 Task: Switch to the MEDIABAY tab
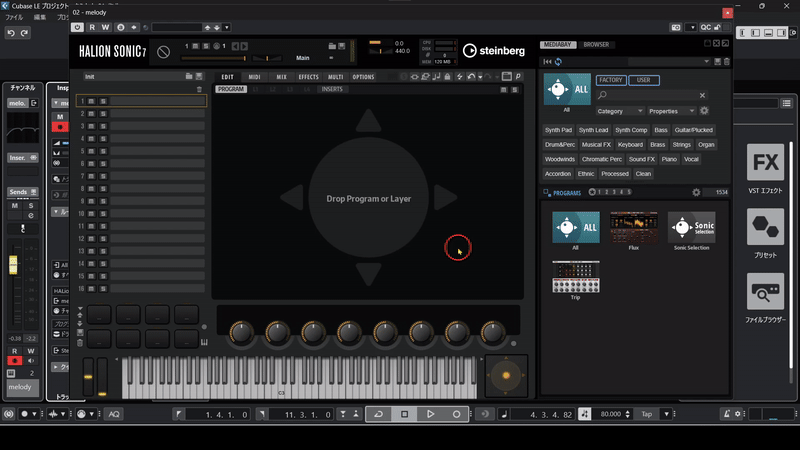click(558, 45)
